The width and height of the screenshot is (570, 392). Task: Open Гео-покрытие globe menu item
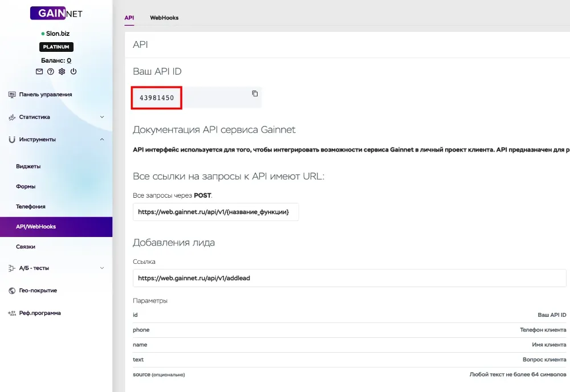38,291
